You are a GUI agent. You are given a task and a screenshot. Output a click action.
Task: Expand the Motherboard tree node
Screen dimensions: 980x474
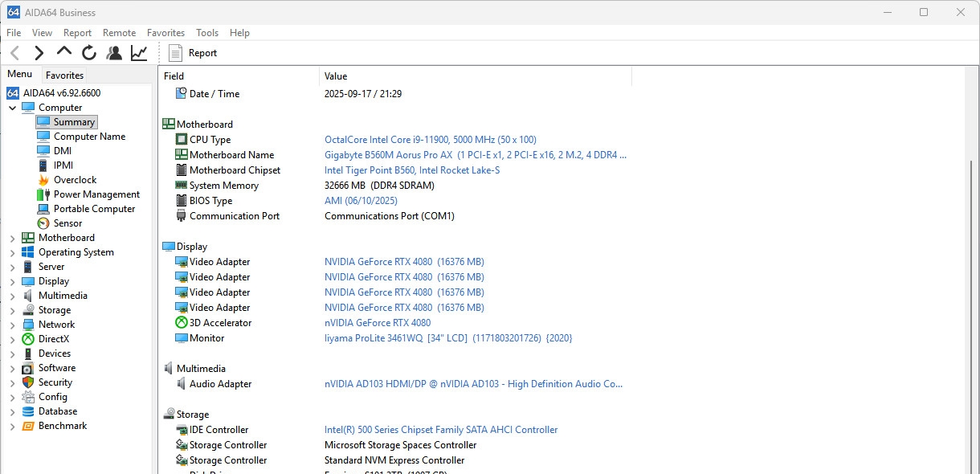(12, 238)
